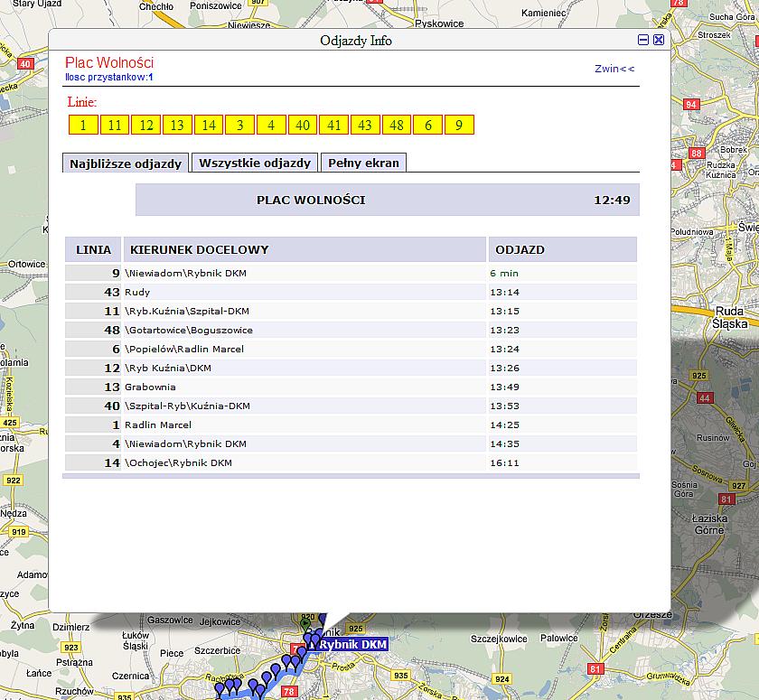Click road 919 badge on map
This screenshot has height=700, width=759.
19,532
